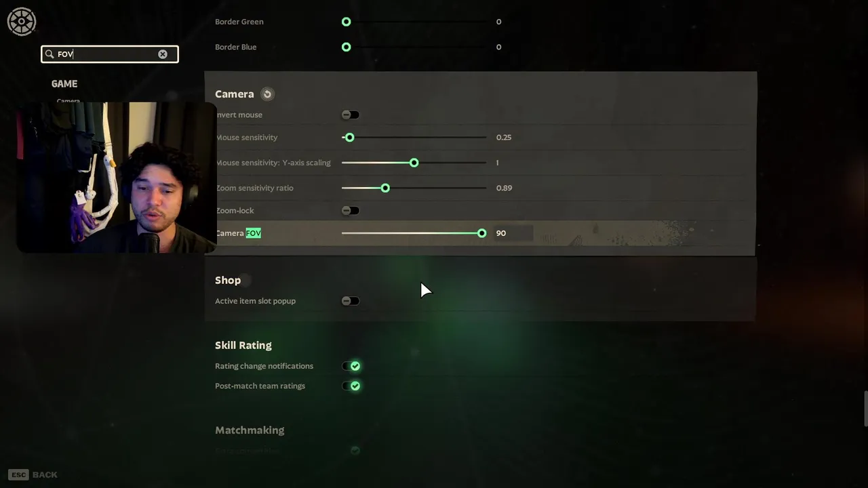This screenshot has width=868, height=488.
Task: Select the GAME category
Action: (64, 83)
